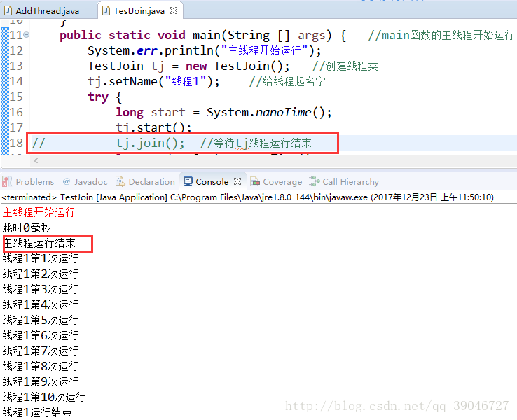Click console line '线程1运行结束'

(37, 412)
